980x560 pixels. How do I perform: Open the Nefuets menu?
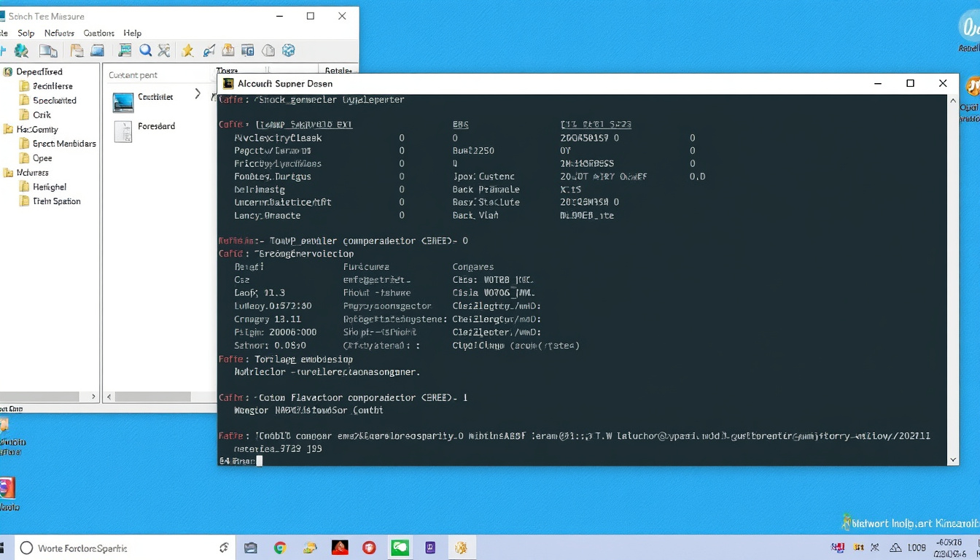pos(59,33)
